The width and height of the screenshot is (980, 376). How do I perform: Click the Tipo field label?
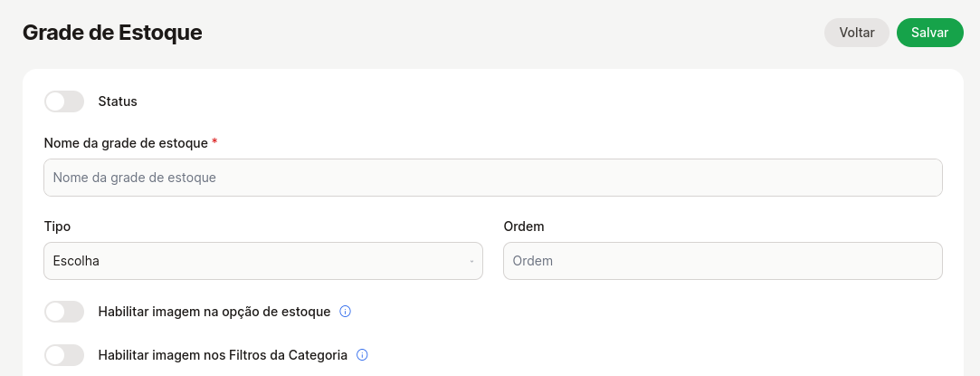tap(58, 227)
